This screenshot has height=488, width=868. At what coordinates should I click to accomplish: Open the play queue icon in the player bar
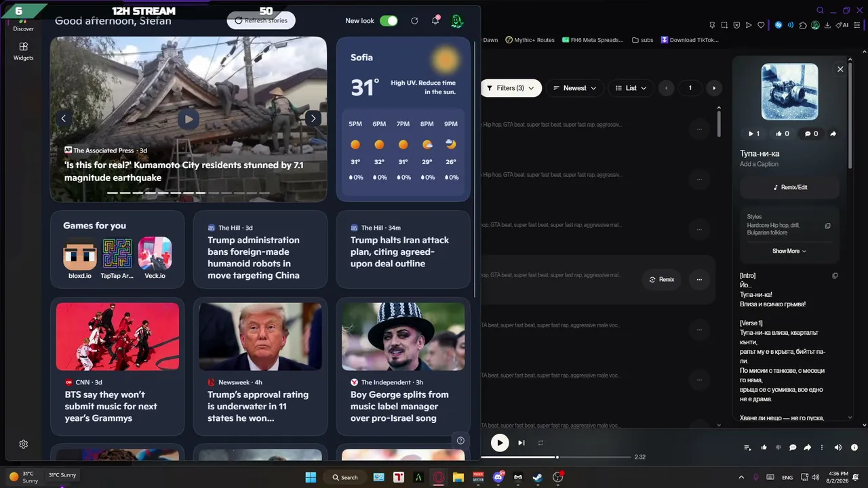coord(748,447)
